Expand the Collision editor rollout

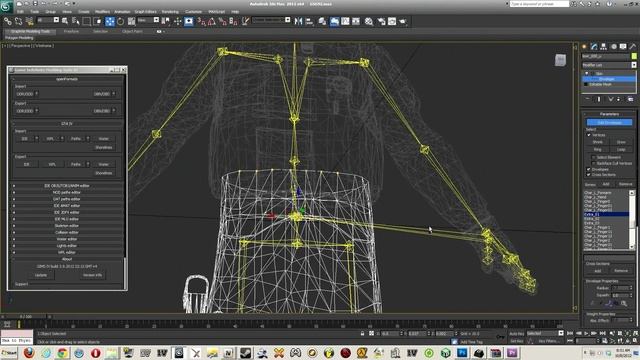tap(67, 232)
